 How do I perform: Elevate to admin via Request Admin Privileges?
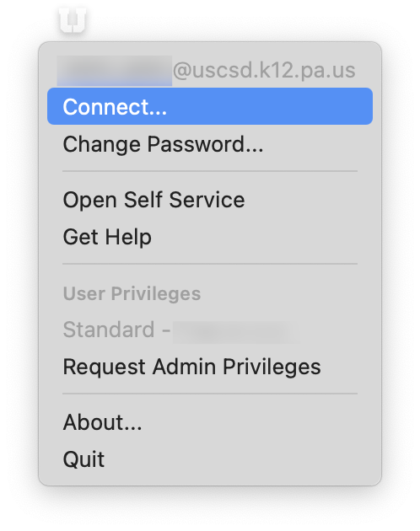pyautogui.click(x=210, y=367)
